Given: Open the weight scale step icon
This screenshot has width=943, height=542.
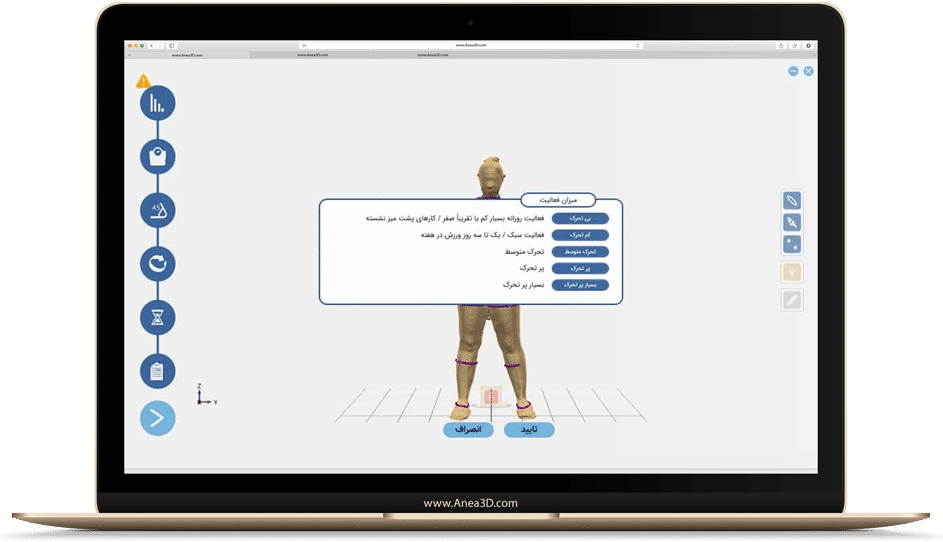Looking at the screenshot, I should [x=158, y=156].
